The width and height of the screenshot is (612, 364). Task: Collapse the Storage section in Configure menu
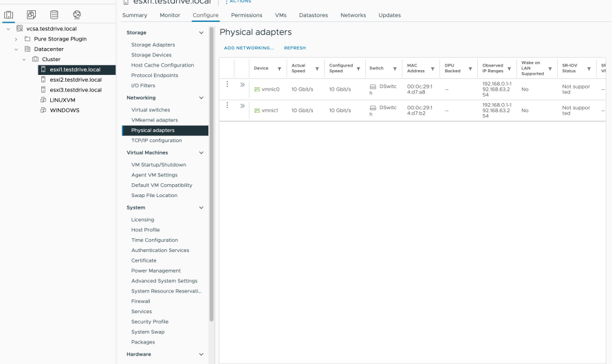(201, 33)
